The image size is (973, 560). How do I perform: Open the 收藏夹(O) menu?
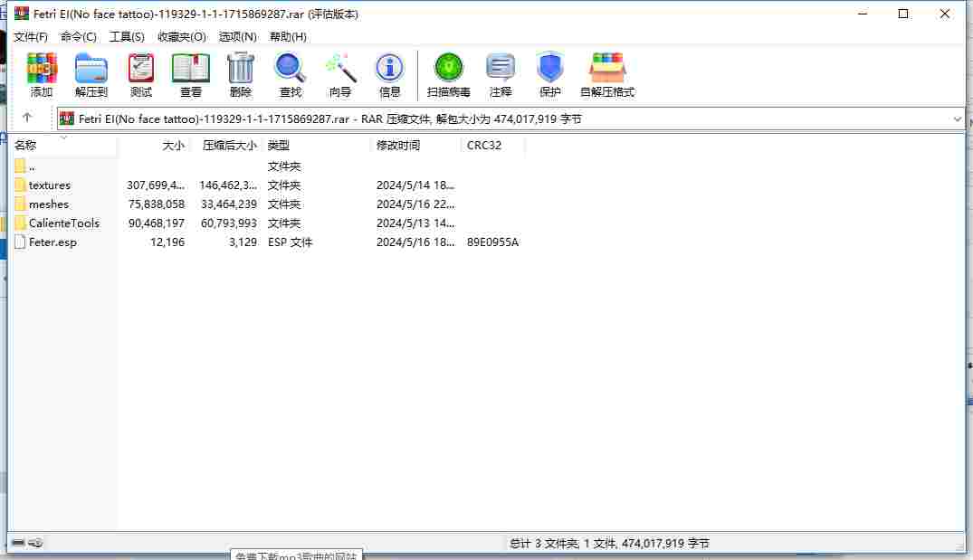point(181,36)
